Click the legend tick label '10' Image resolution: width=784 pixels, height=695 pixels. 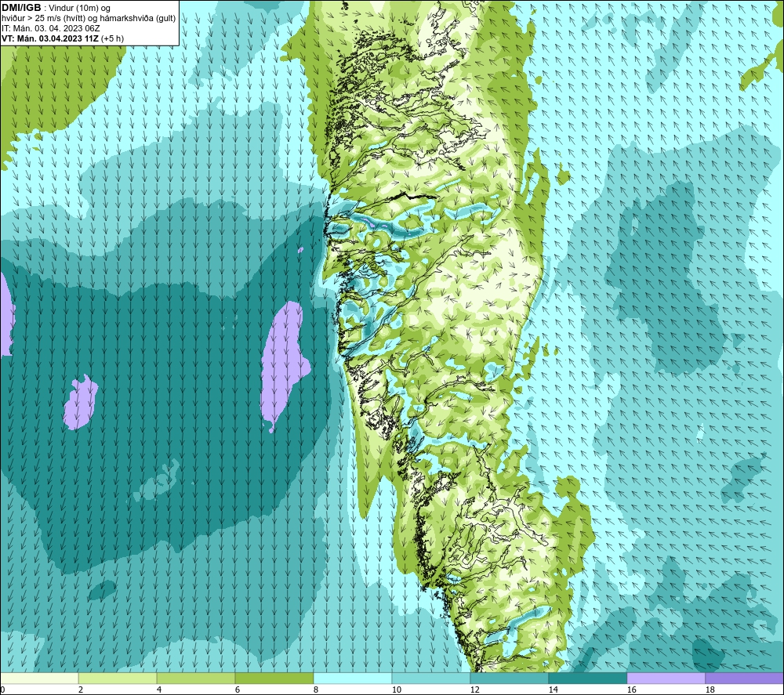(x=396, y=690)
